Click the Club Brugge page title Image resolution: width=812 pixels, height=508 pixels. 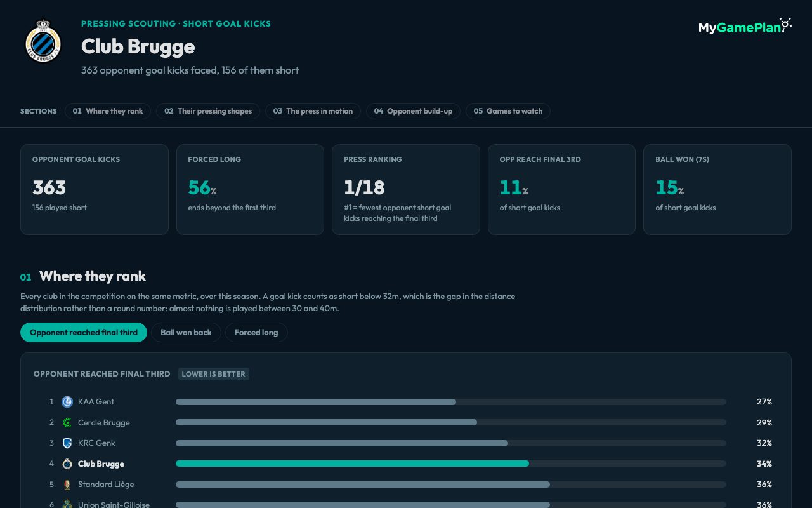click(x=138, y=46)
